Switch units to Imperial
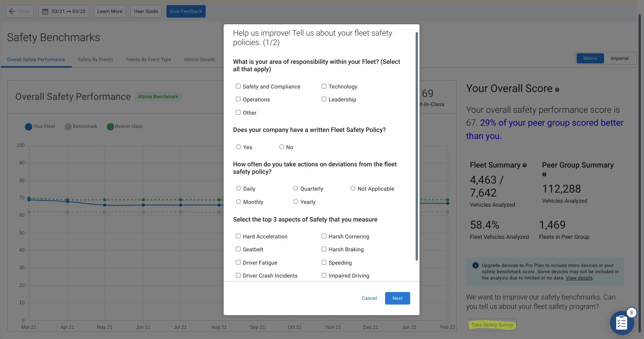Screen dimensions: 644x339 tap(620, 58)
